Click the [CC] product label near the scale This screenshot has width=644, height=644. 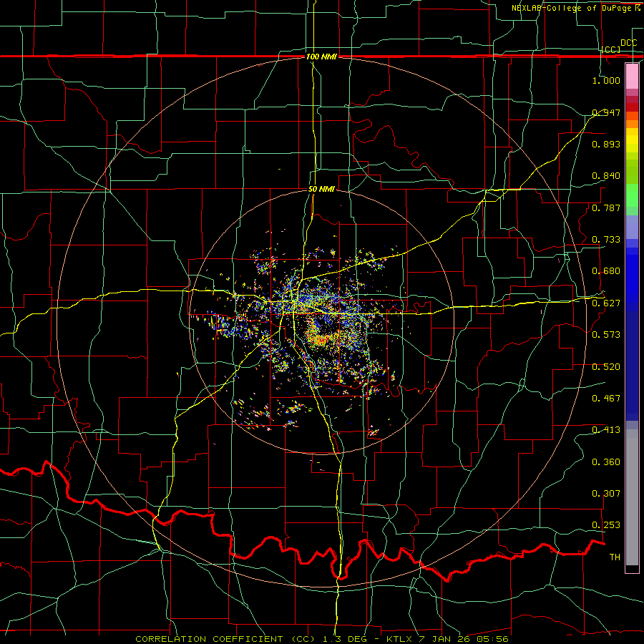click(611, 49)
